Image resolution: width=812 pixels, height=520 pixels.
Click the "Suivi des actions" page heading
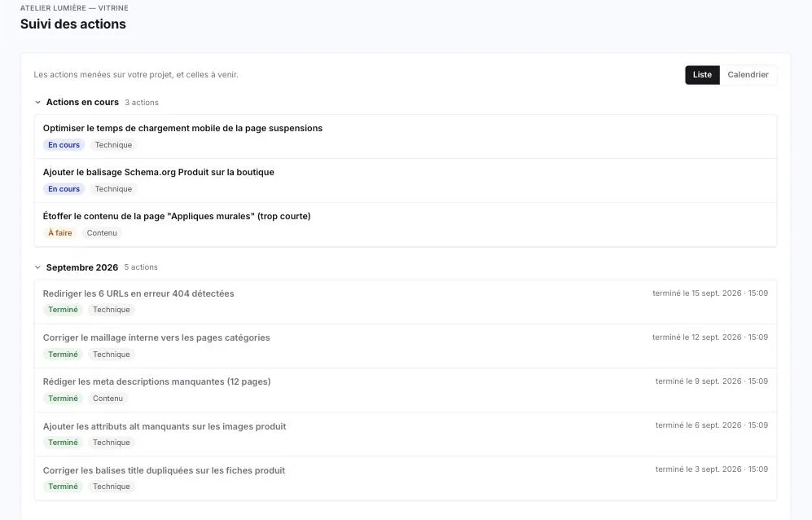[73, 24]
